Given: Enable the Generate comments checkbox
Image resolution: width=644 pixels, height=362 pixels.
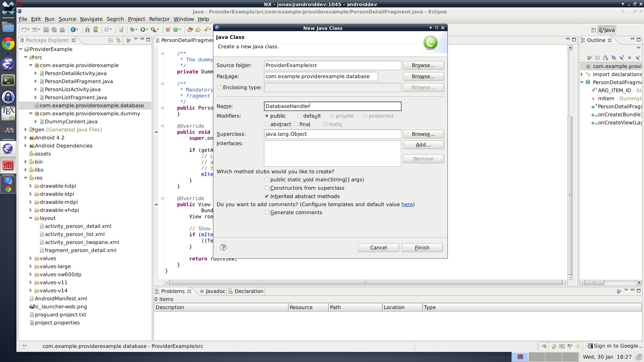Looking at the screenshot, I should point(267,213).
